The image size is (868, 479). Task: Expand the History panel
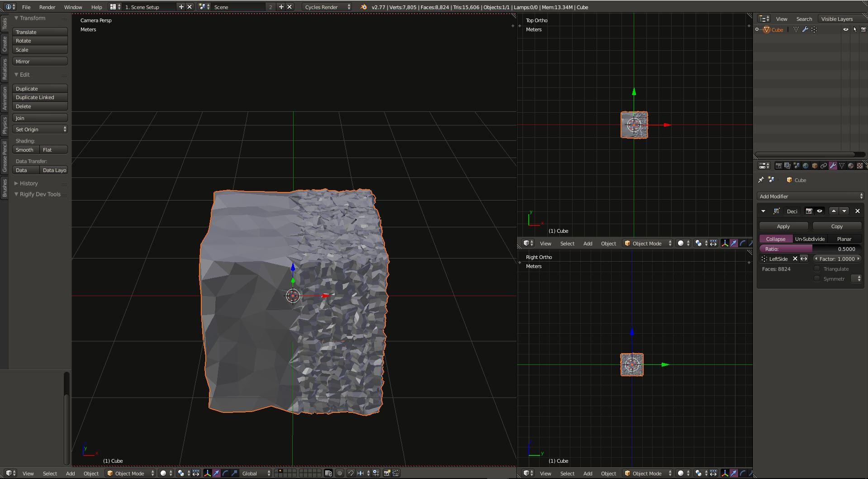click(28, 183)
